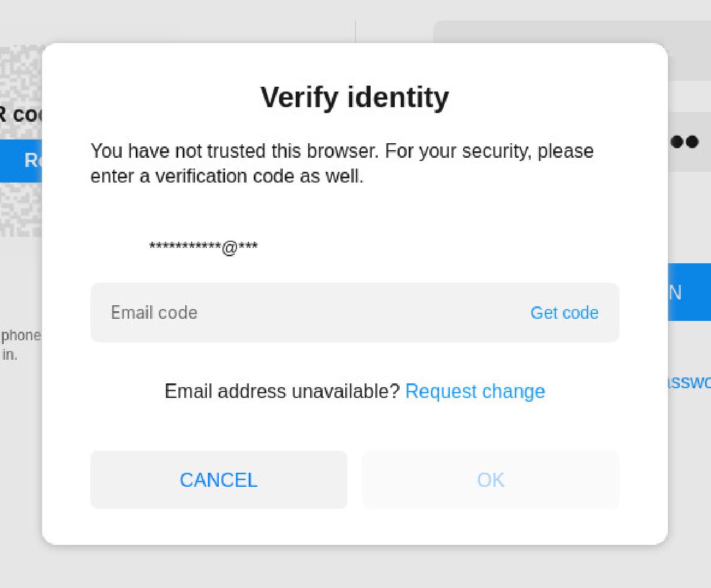
Task: Focus the background password field with dots
Action: 688,142
